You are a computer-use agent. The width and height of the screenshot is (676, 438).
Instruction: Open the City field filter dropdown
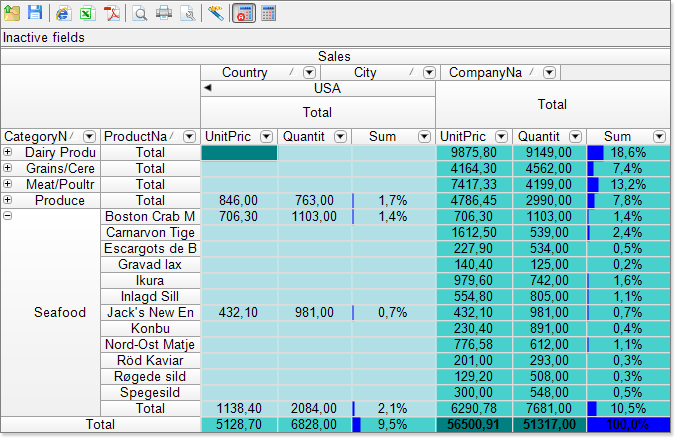(429, 72)
